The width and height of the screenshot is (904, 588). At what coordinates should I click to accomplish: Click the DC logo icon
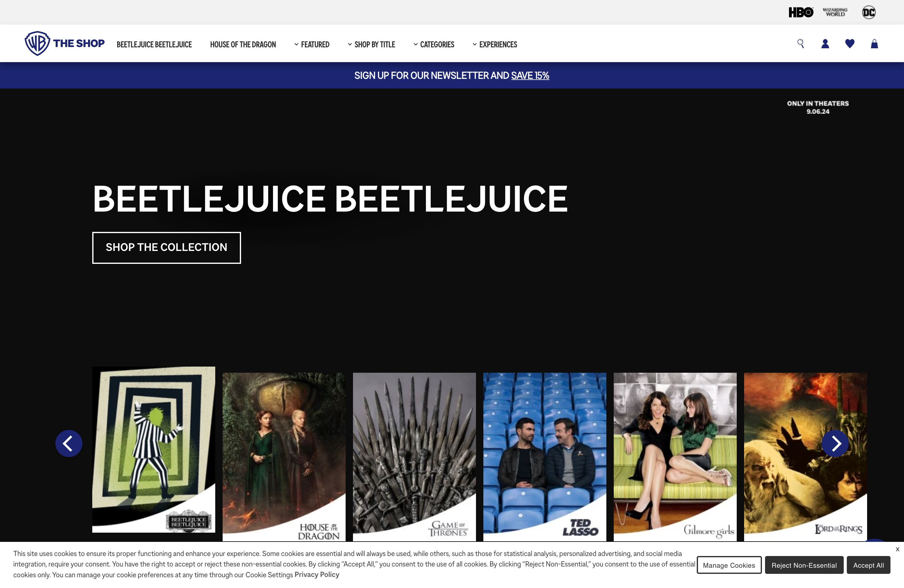pos(869,13)
